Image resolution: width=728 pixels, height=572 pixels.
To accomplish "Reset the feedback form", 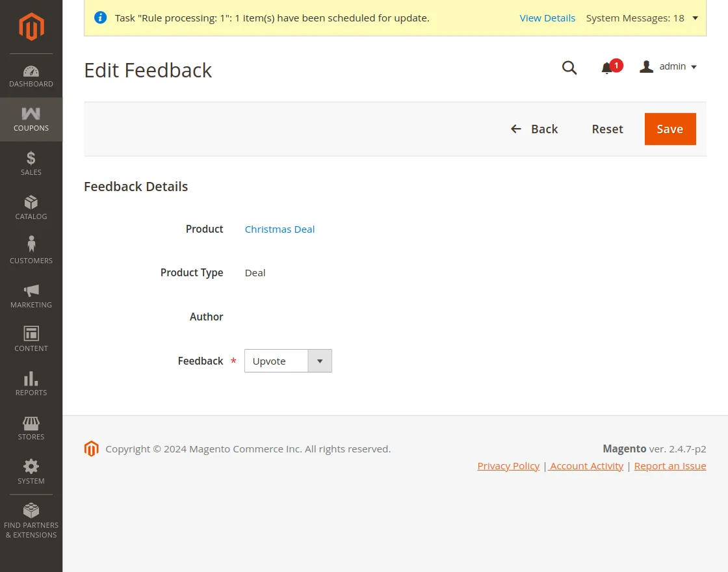I will coord(606,129).
